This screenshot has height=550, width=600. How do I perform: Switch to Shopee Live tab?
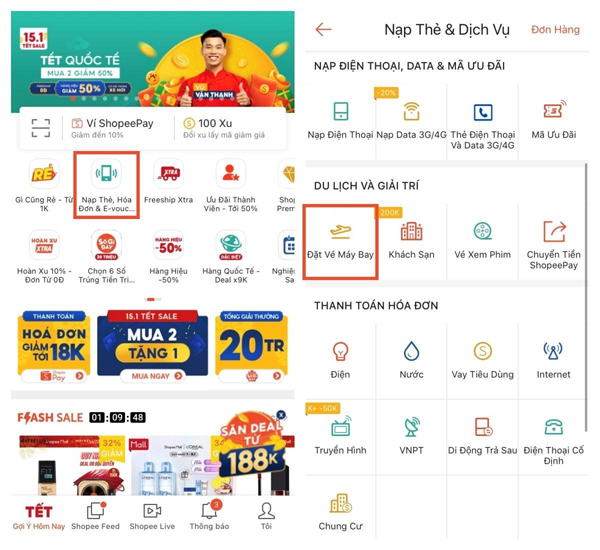tap(152, 517)
